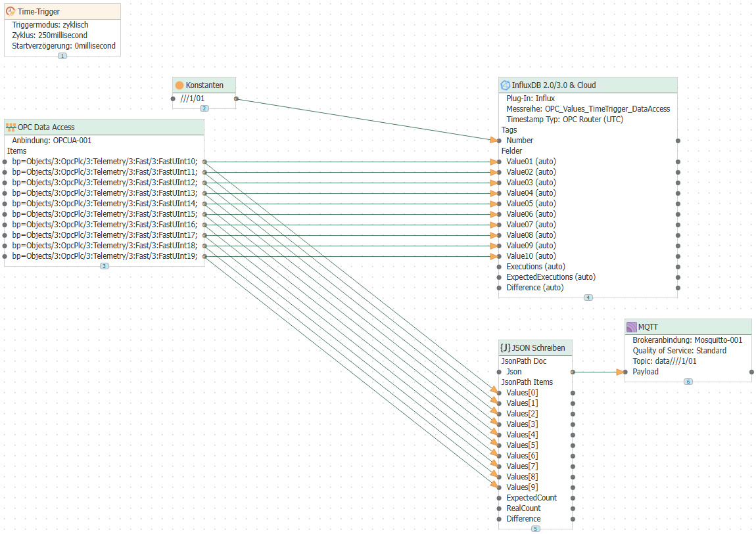The height and width of the screenshot is (534, 756).
Task: Select the FastUInt19 item in OPC Data Access
Action: tap(105, 256)
